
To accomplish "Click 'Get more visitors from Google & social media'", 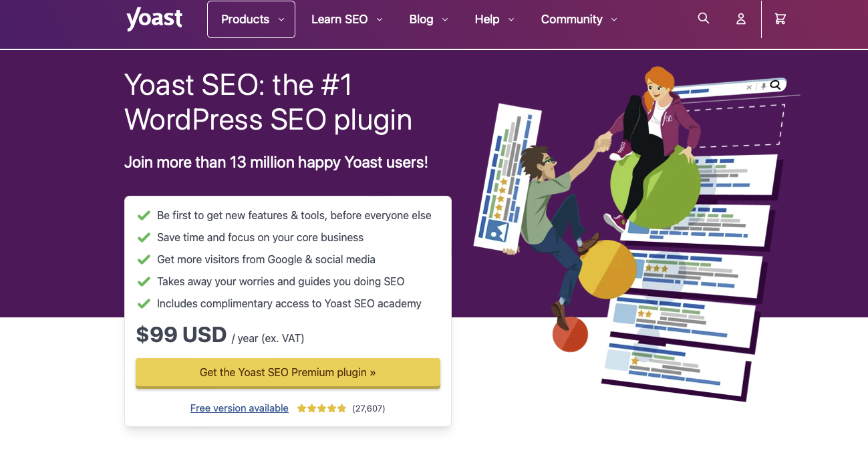I will pyautogui.click(x=266, y=260).
